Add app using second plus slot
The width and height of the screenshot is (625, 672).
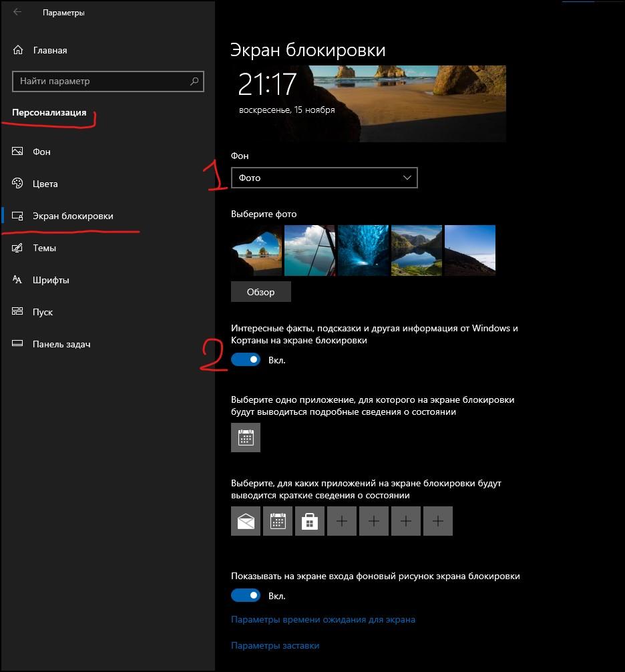(x=374, y=521)
